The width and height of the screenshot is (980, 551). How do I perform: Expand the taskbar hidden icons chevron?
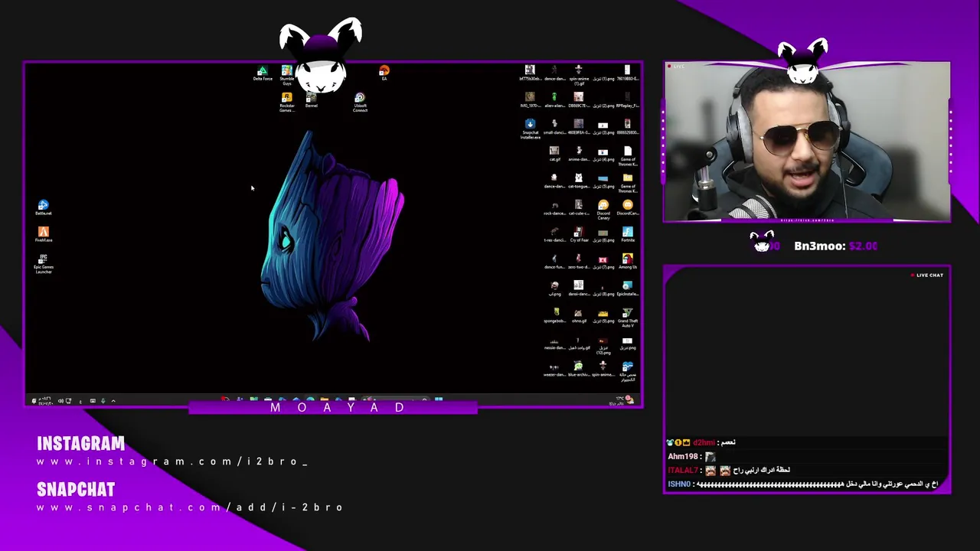113,400
